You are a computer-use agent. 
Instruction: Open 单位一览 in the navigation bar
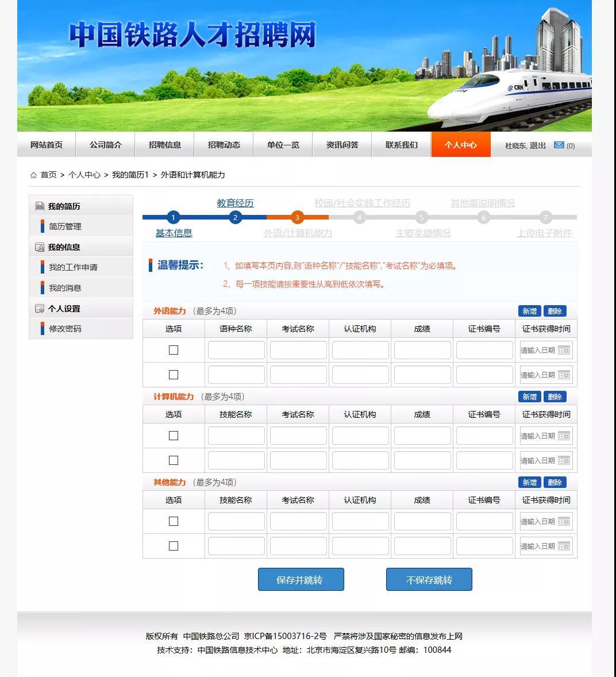click(283, 145)
